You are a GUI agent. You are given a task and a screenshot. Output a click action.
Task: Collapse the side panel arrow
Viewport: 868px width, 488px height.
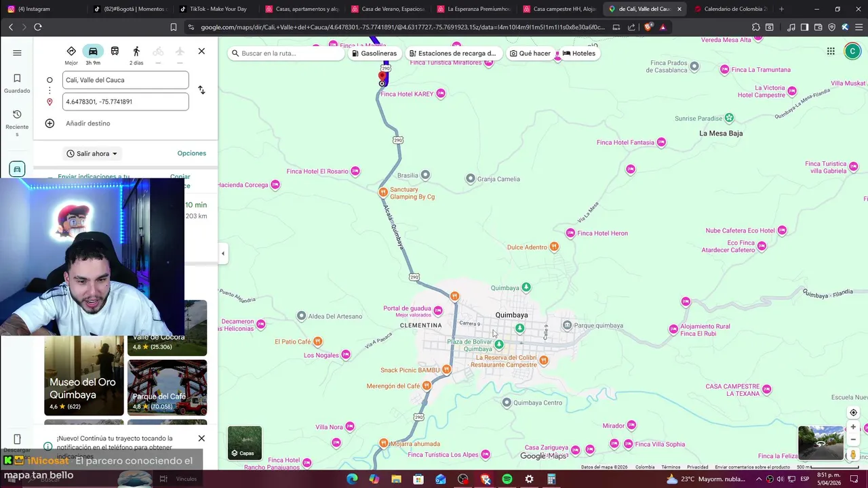coord(223,253)
